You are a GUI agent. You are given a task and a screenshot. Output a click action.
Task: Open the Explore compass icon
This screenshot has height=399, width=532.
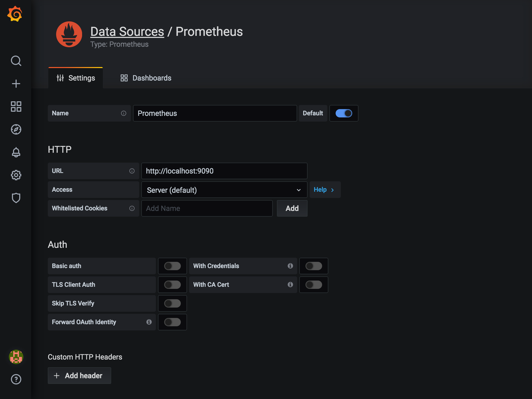16,129
